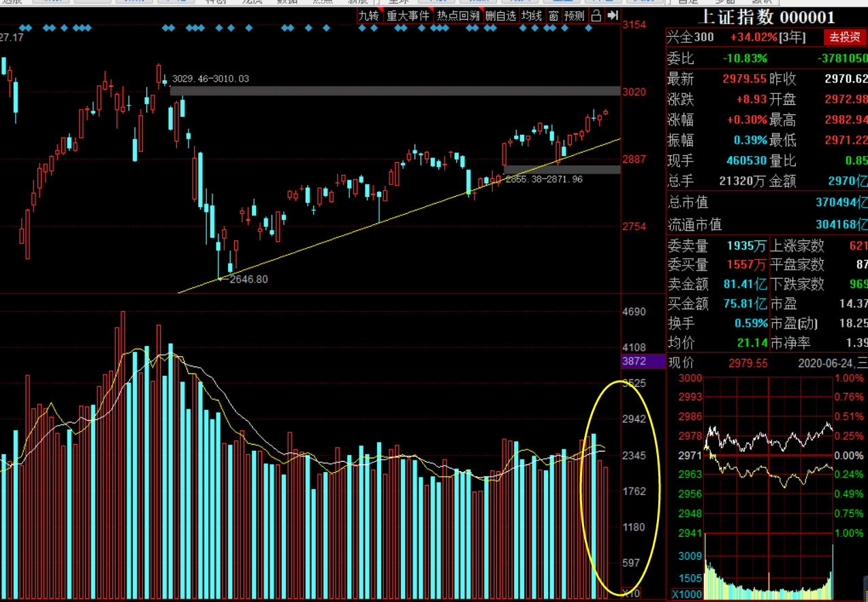This screenshot has width=868, height=602.
Task: Show 重大事件 major events
Action: [408, 15]
